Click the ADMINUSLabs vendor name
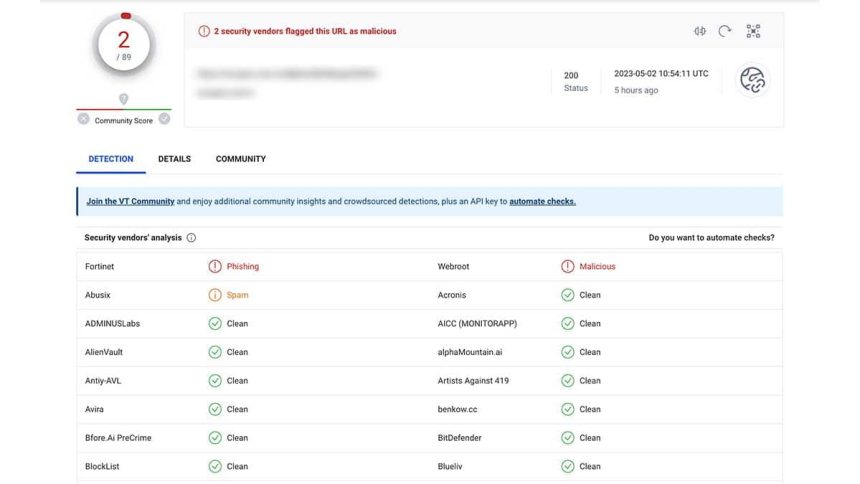Viewport: 860px width, 484px height. 112,323
